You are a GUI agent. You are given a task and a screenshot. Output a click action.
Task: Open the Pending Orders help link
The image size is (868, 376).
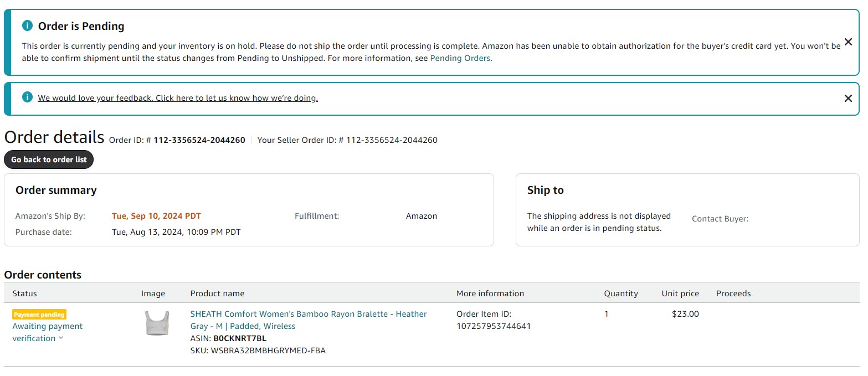pos(460,58)
